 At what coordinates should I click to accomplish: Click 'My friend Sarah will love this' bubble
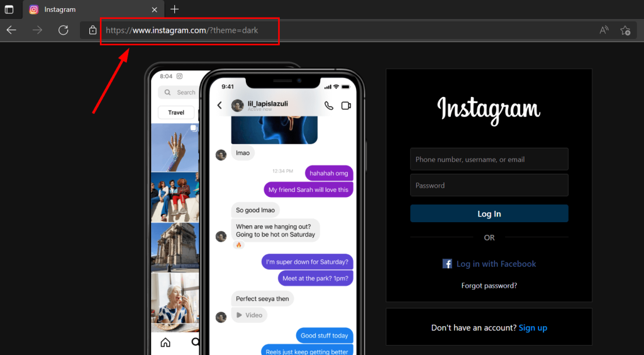[308, 190]
